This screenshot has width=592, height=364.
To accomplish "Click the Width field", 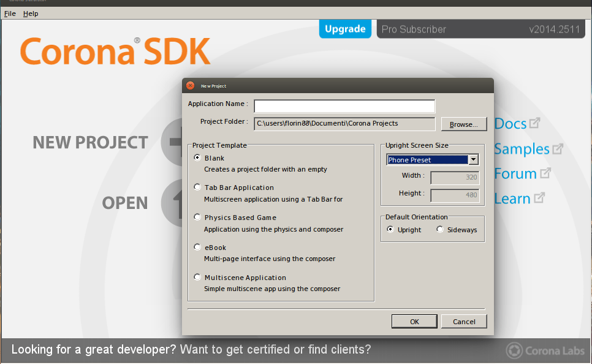I will click(x=455, y=178).
